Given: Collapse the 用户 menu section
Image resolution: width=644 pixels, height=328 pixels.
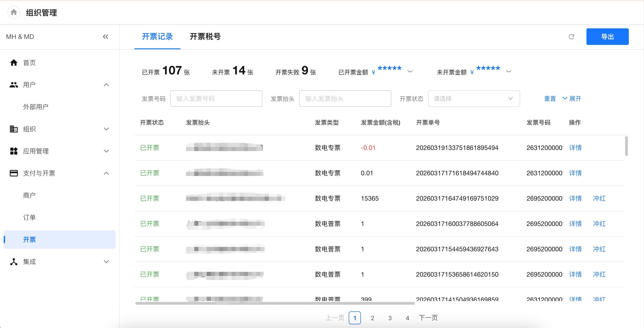Looking at the screenshot, I should click(x=106, y=85).
